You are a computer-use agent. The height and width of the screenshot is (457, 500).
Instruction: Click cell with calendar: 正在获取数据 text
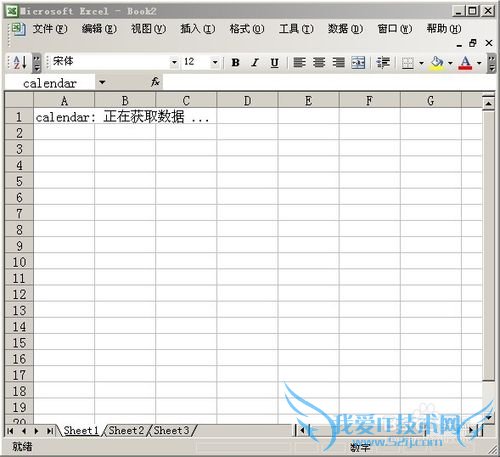click(64, 117)
